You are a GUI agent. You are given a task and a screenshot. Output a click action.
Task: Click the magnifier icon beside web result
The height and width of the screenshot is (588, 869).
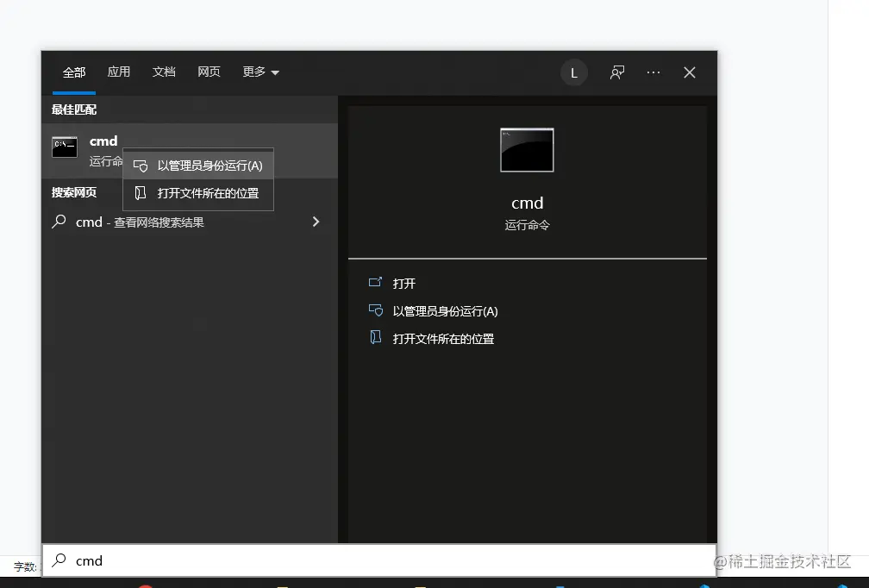[59, 222]
